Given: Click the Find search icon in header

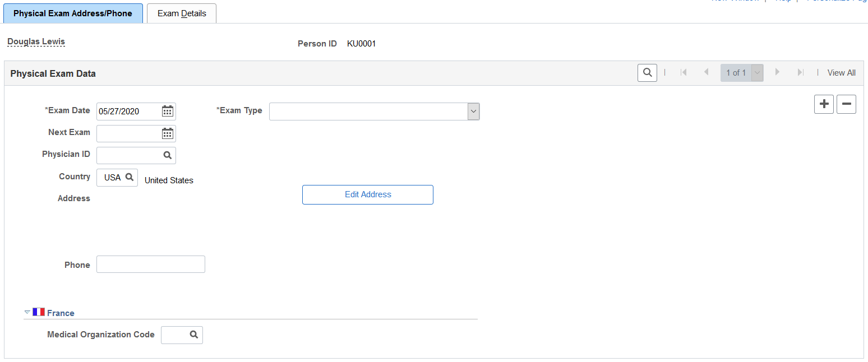Looking at the screenshot, I should click(647, 72).
